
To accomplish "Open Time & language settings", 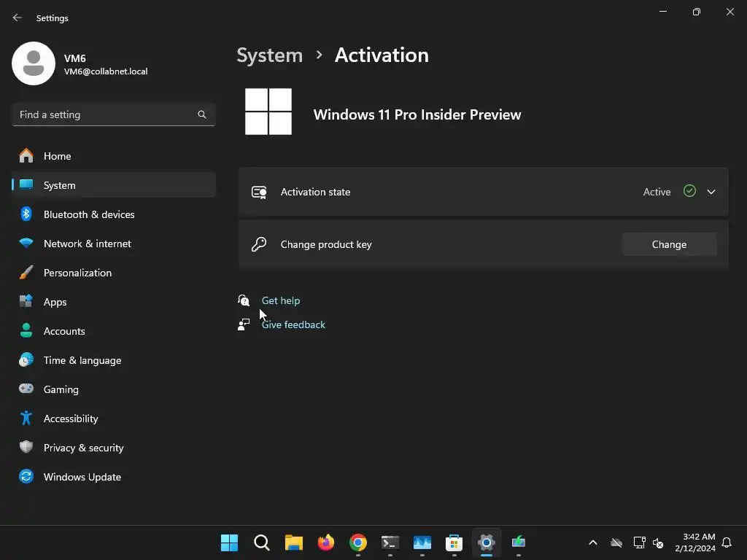I will coord(113,360).
